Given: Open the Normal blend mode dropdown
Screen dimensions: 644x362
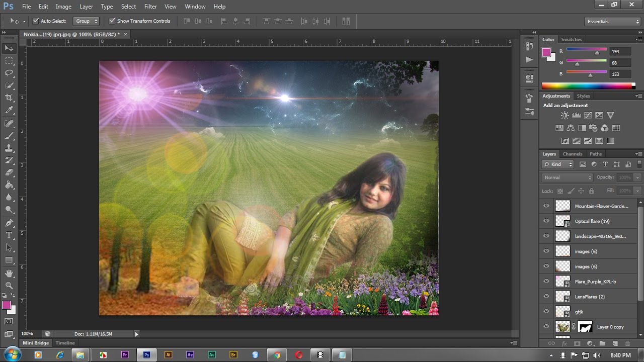Looking at the screenshot, I should pyautogui.click(x=568, y=177).
